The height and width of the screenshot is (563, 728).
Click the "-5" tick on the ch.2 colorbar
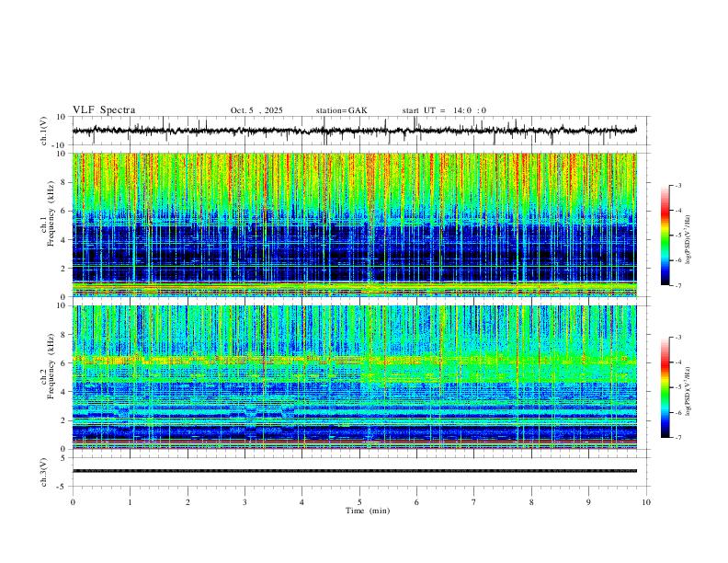(677, 387)
